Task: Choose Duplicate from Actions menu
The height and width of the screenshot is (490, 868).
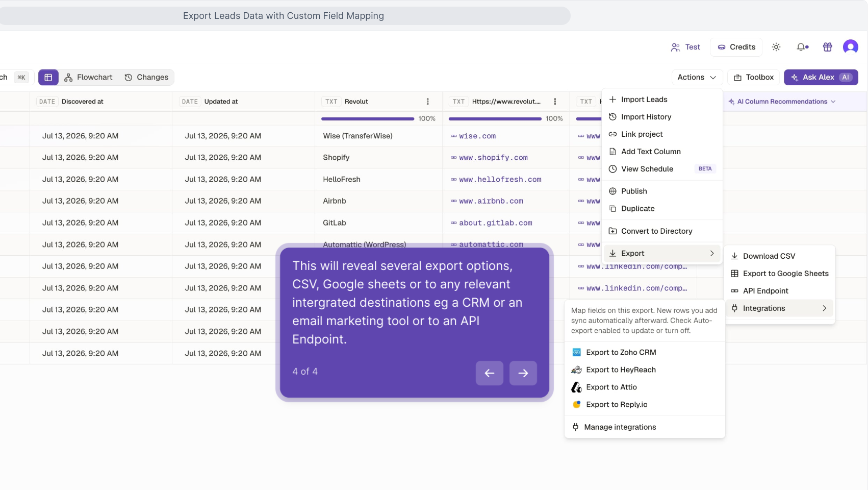Action: point(662,209)
